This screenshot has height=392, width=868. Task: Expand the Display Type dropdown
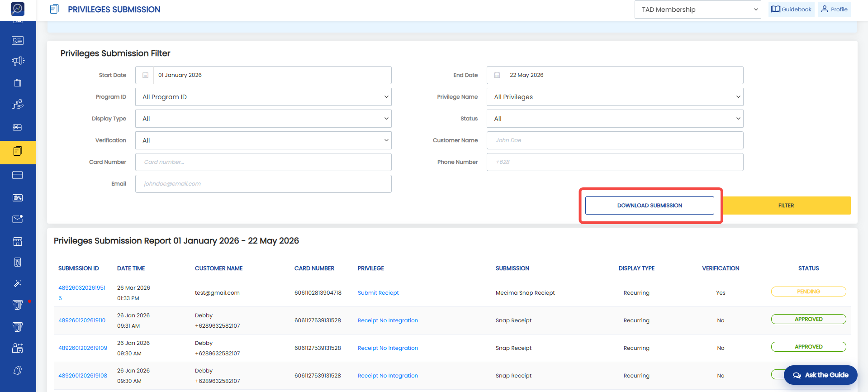(x=263, y=119)
